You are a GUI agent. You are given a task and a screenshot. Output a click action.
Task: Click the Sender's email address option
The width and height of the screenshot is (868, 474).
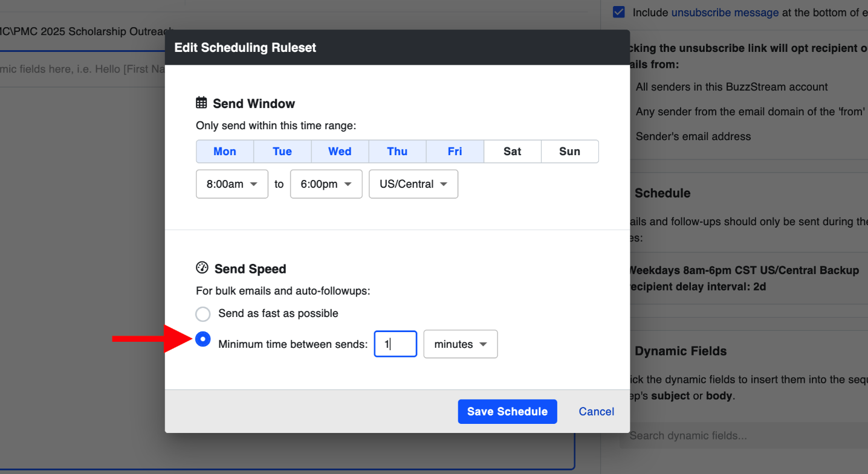tap(693, 136)
